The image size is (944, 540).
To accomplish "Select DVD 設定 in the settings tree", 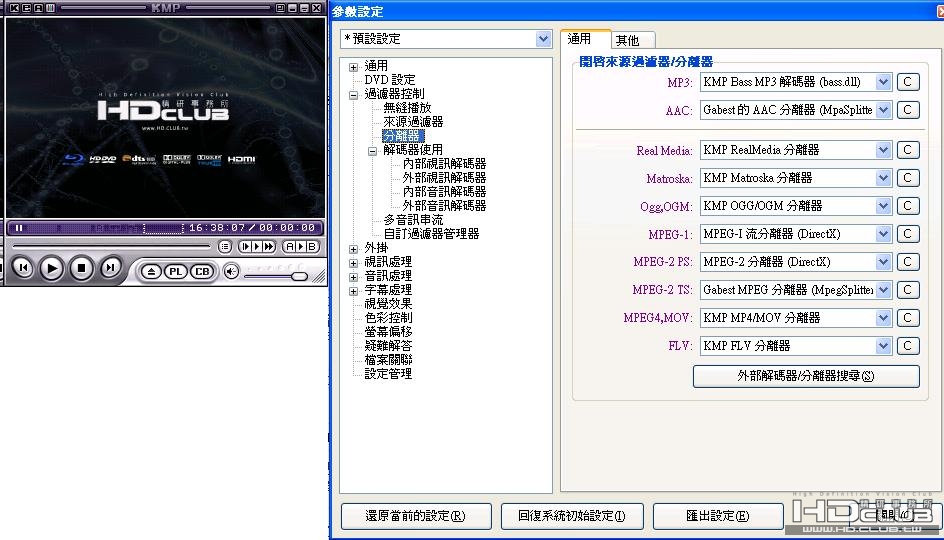I will tap(390, 79).
